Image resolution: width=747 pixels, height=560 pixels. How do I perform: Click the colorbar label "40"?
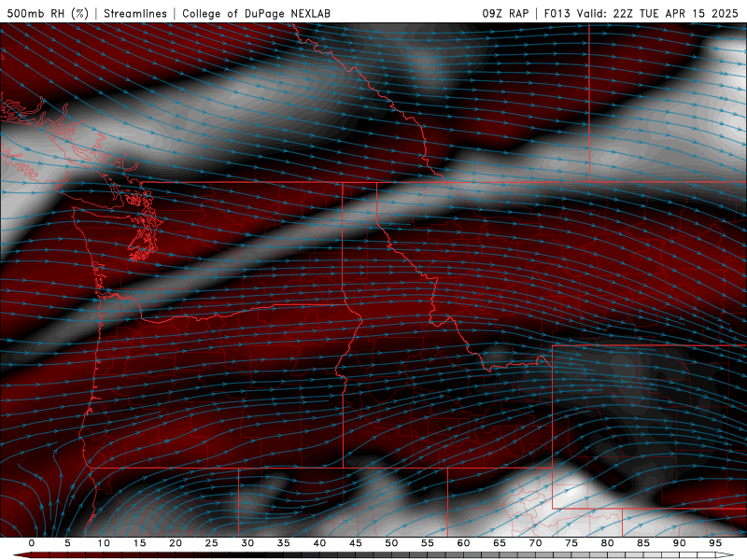319,543
